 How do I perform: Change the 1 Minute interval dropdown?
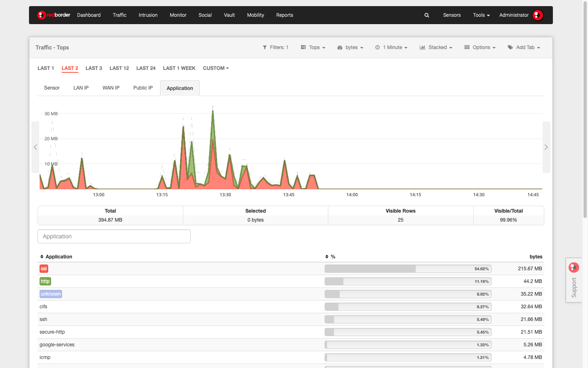tap(392, 47)
